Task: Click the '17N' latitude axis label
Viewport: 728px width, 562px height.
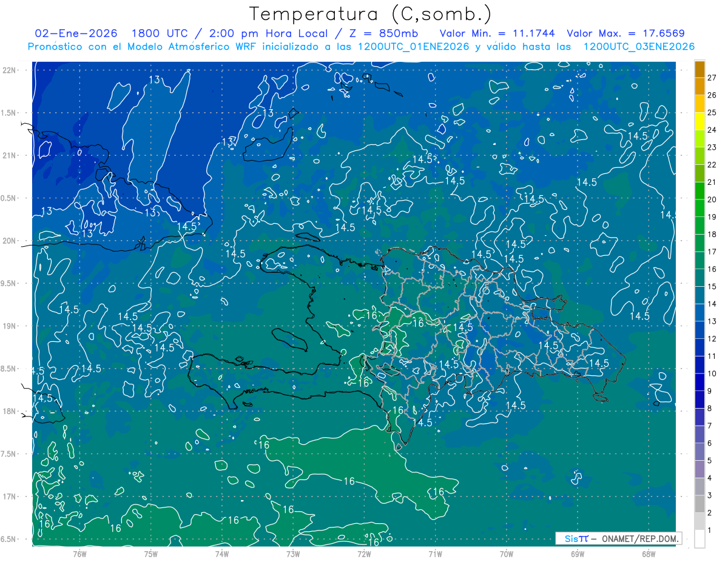Action: click(9, 497)
